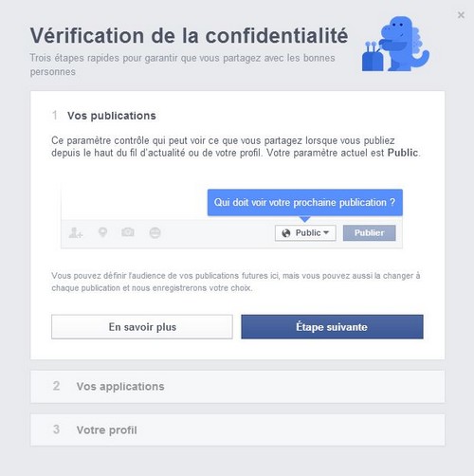Click the Étape suivante button
The height and width of the screenshot is (476, 474).
[332, 327]
